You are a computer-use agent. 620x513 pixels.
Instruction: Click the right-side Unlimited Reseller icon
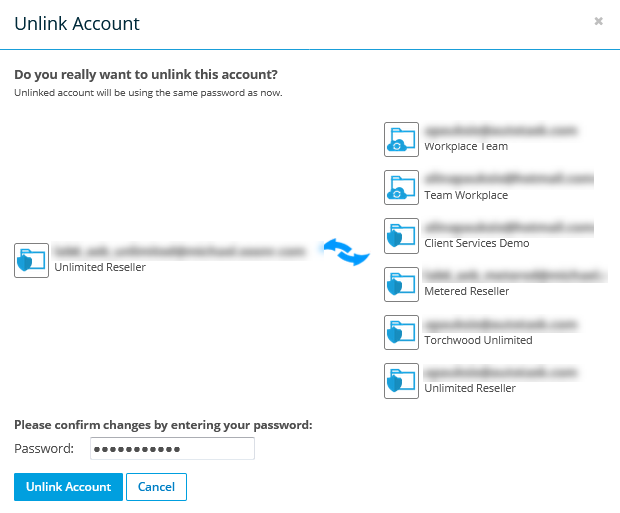[x=401, y=381]
